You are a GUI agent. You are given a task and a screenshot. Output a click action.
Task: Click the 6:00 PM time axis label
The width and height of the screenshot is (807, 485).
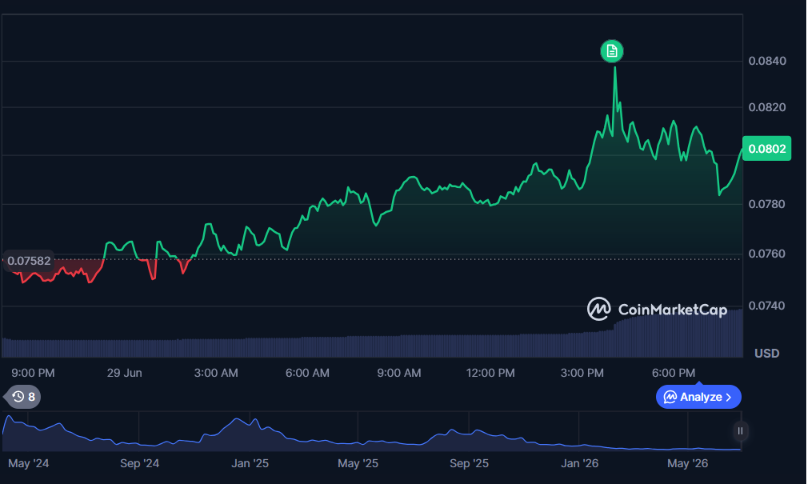673,373
